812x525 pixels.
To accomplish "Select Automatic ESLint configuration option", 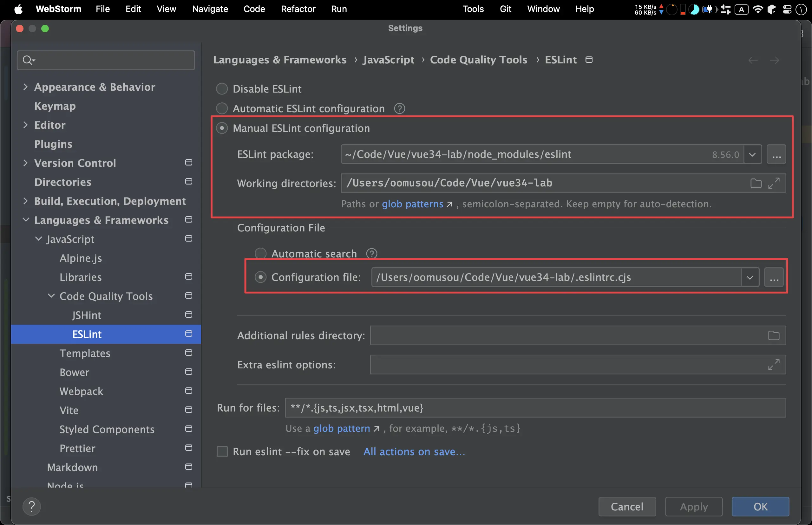I will click(x=222, y=109).
